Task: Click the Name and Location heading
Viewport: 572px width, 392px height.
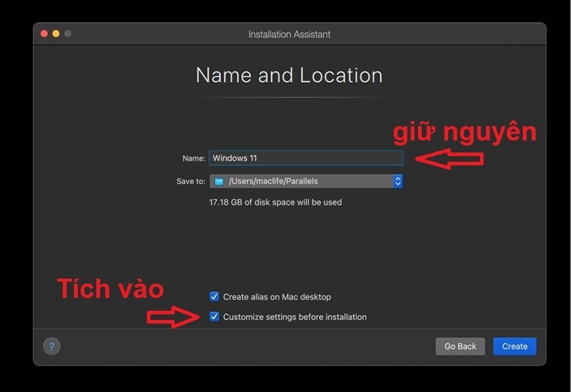Action: click(x=289, y=76)
